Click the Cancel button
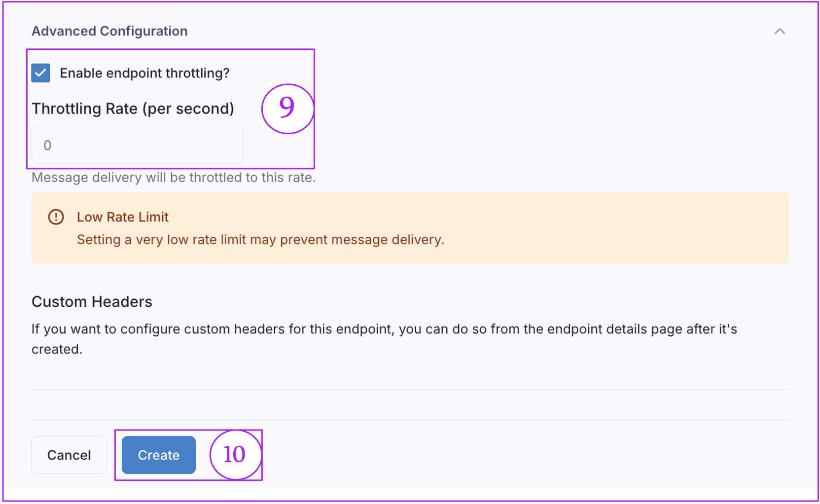 (69, 455)
